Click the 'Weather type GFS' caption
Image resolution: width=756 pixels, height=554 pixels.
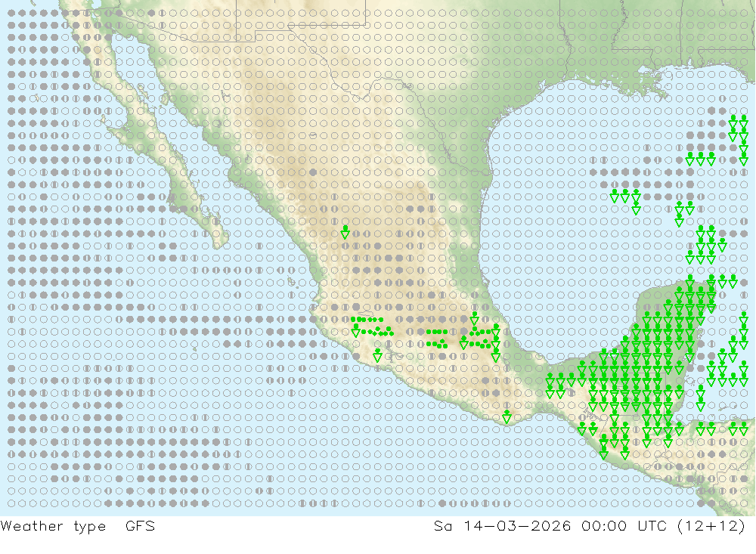pyautogui.click(x=78, y=526)
